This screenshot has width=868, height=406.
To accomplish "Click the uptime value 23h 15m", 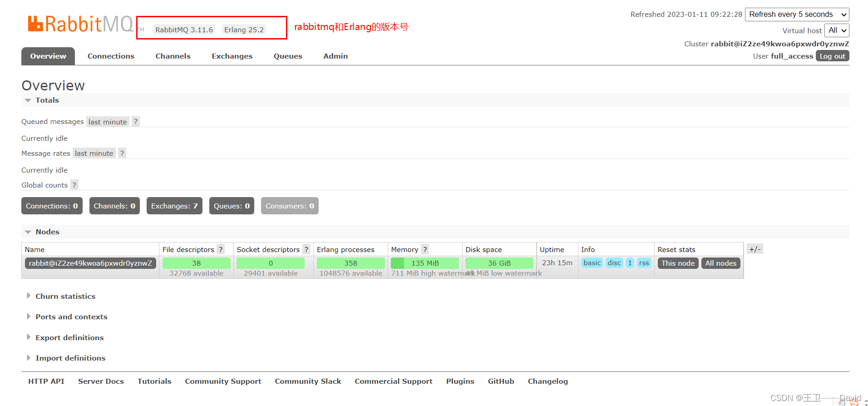I will [x=557, y=263].
